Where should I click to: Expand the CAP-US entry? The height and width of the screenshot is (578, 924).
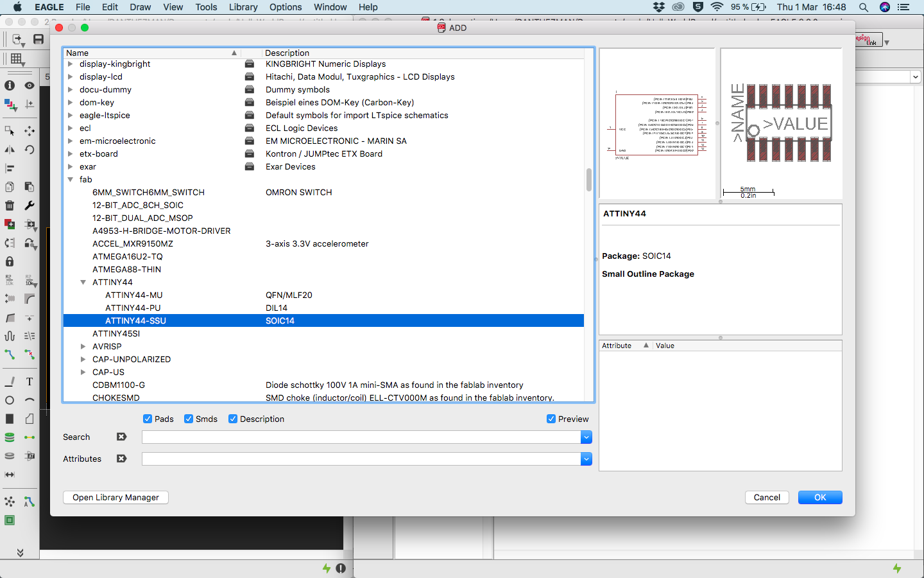83,372
